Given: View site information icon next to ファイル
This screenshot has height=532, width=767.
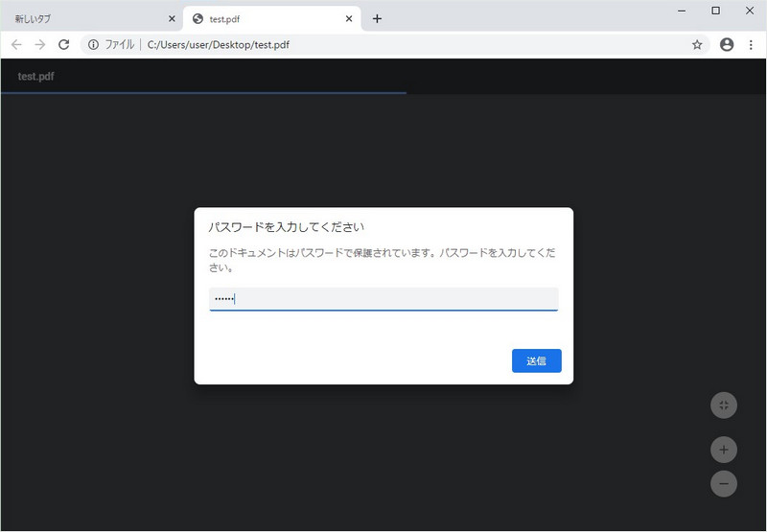Looking at the screenshot, I should [93, 44].
